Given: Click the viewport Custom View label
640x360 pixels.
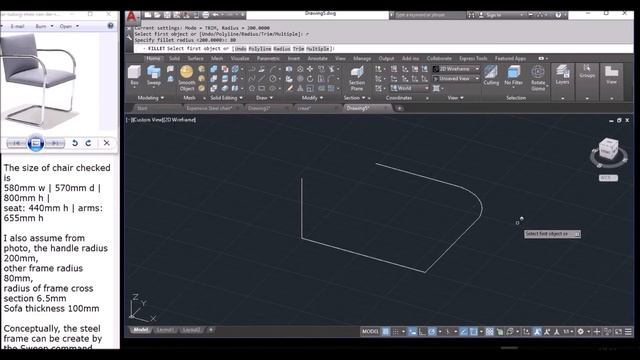Looking at the screenshot, I should coord(147,120).
